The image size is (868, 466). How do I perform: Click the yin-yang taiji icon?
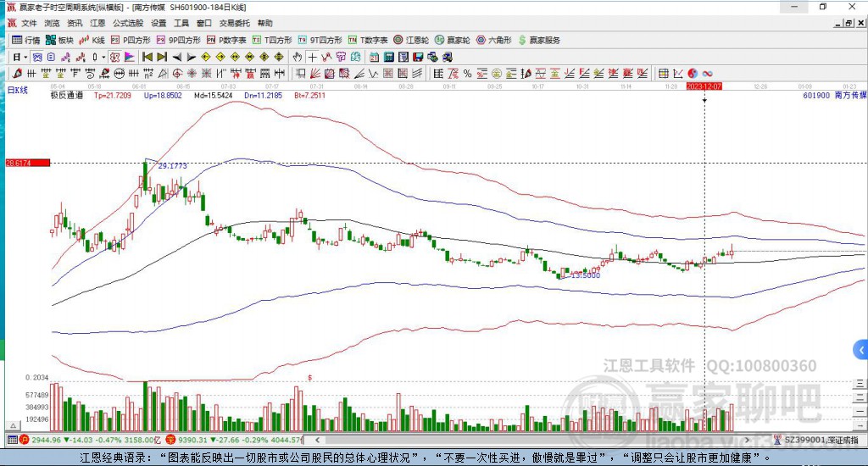click(693, 73)
